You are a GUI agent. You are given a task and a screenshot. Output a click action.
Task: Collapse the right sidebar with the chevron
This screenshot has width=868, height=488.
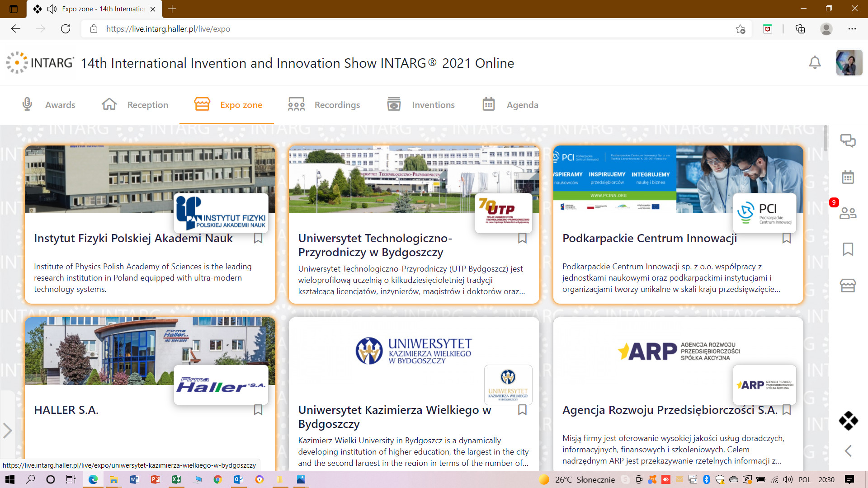(848, 450)
